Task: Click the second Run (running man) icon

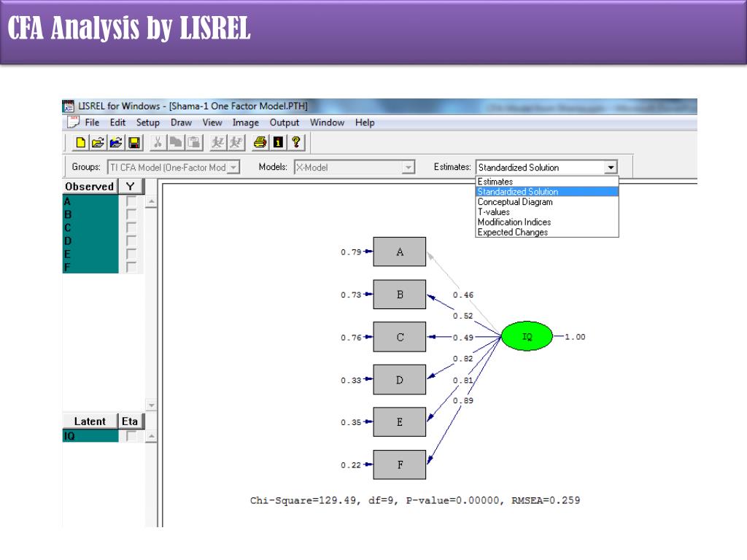Action: 236,142
